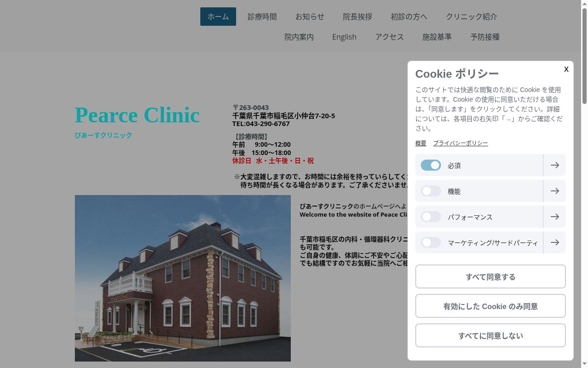The image size is (588, 368).
Task: Select the ホーム menu item
Action: [x=218, y=17]
